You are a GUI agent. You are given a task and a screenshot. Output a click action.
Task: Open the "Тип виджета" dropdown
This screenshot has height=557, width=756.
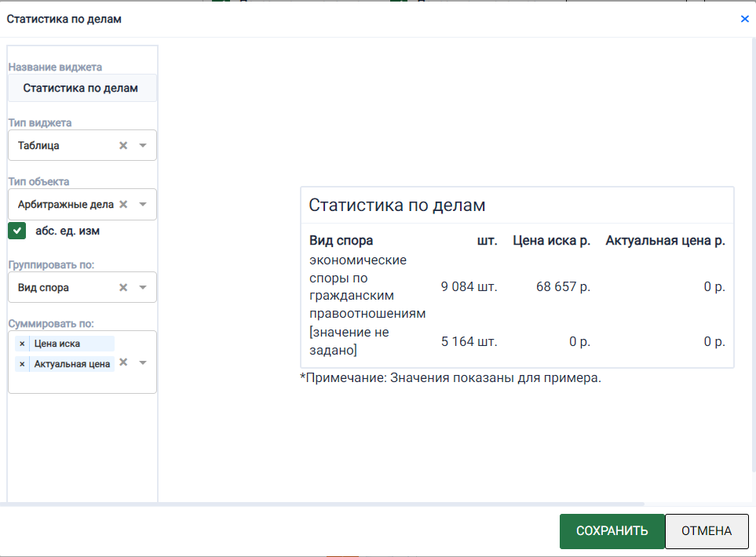point(143,145)
